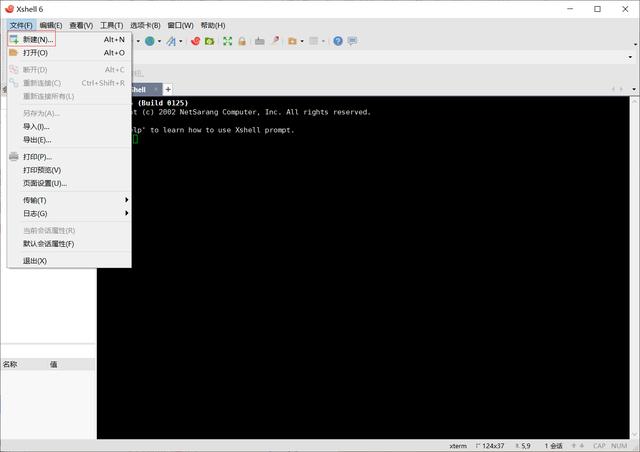Viewport: 640px width, 452px height.
Task: Select 导出(E)... from the menu
Action: pyautogui.click(x=69, y=140)
